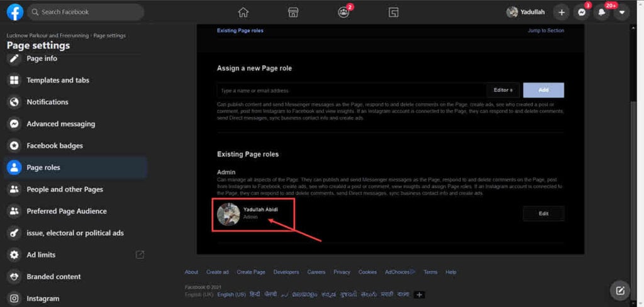
Task: Click the Advanced messaging icon
Action: pos(14,124)
